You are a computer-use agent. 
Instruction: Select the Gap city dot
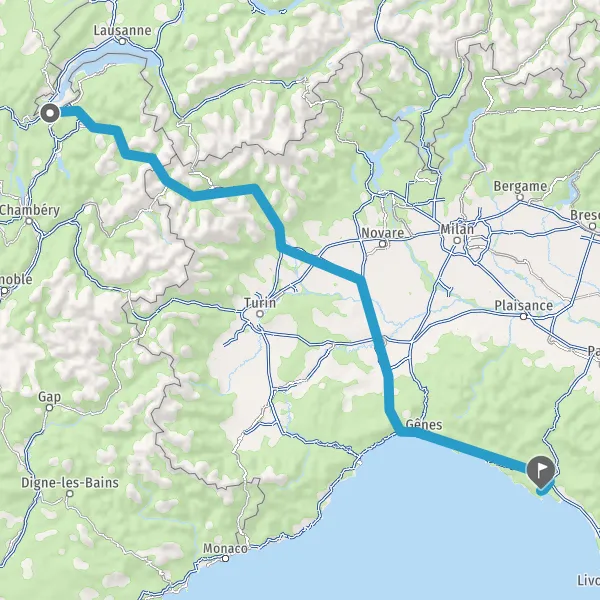[49, 408]
